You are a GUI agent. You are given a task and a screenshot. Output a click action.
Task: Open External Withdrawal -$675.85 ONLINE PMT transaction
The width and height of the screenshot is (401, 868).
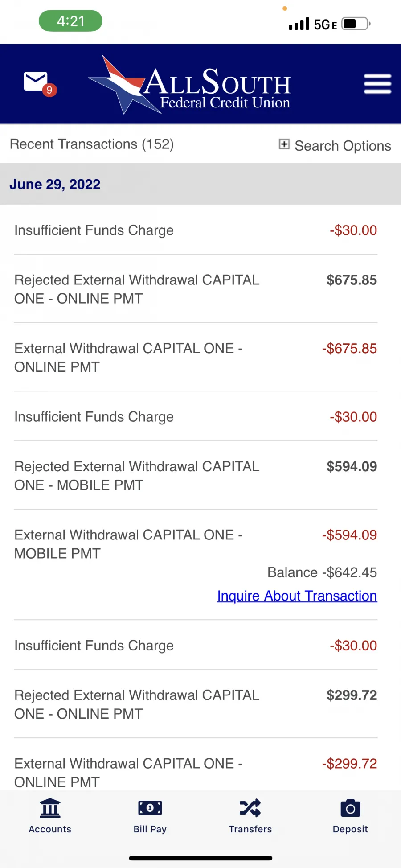coord(196,358)
